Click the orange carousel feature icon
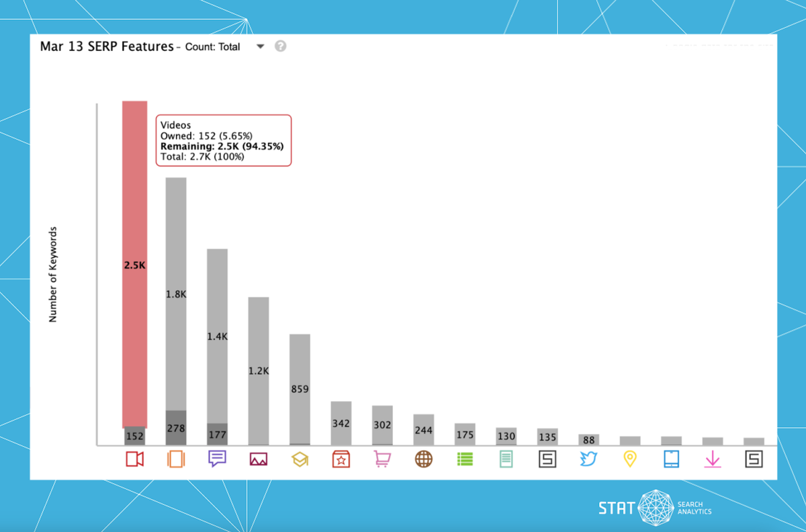This screenshot has width=806, height=532. pyautogui.click(x=176, y=459)
